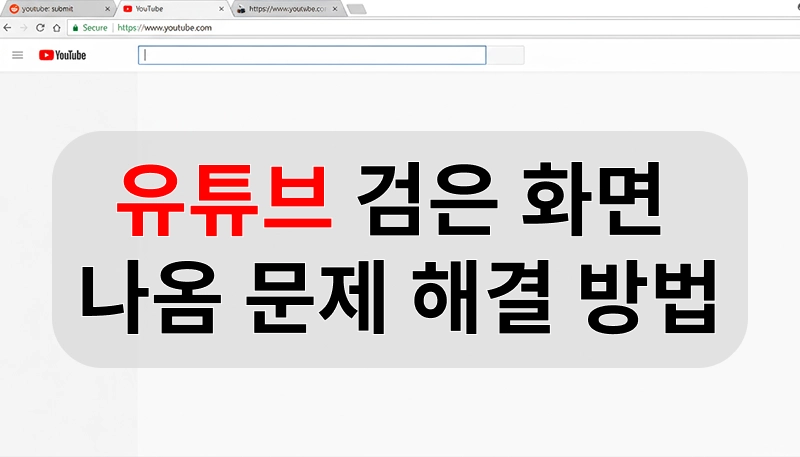This screenshot has height=457, width=800.
Task: Open a new browser tab
Action: 357,9
